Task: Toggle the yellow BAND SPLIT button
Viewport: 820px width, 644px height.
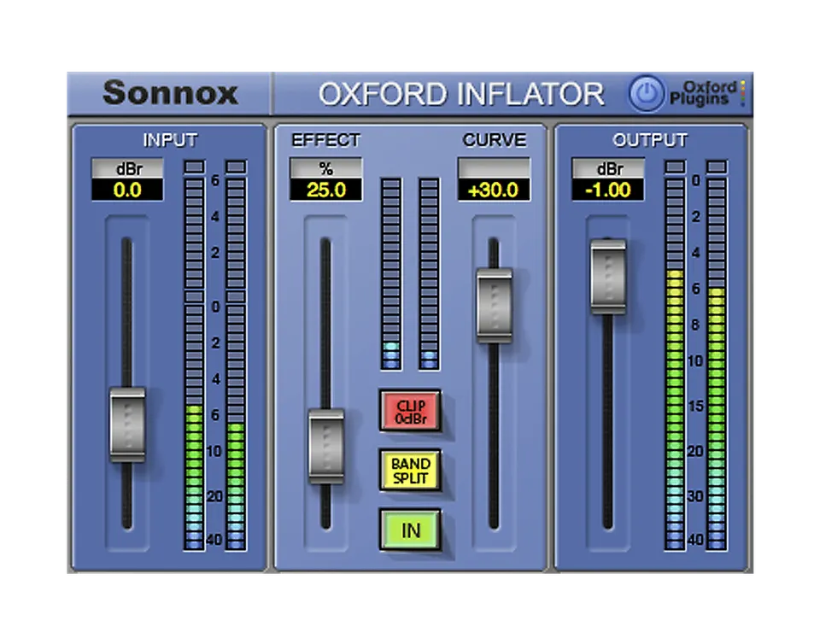Action: click(x=411, y=471)
